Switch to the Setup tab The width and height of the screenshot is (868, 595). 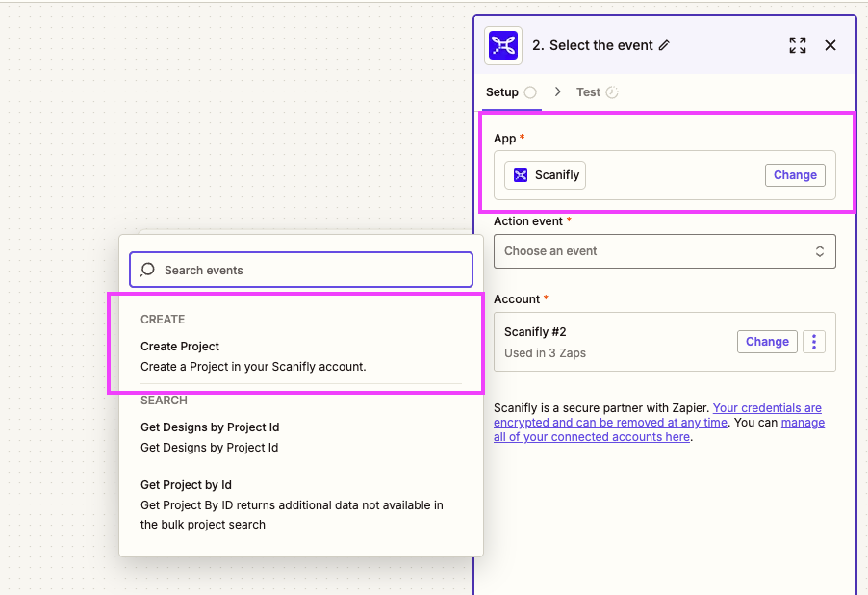[511, 92]
